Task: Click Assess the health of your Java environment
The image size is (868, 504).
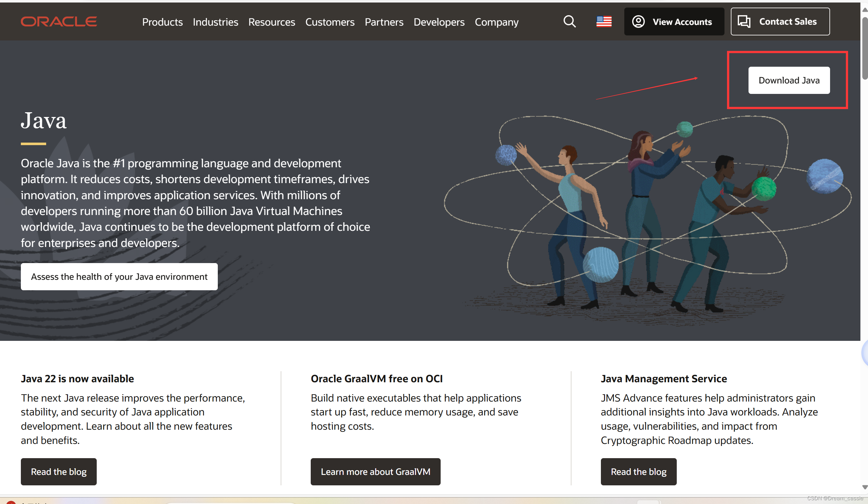Action: pyautogui.click(x=119, y=277)
